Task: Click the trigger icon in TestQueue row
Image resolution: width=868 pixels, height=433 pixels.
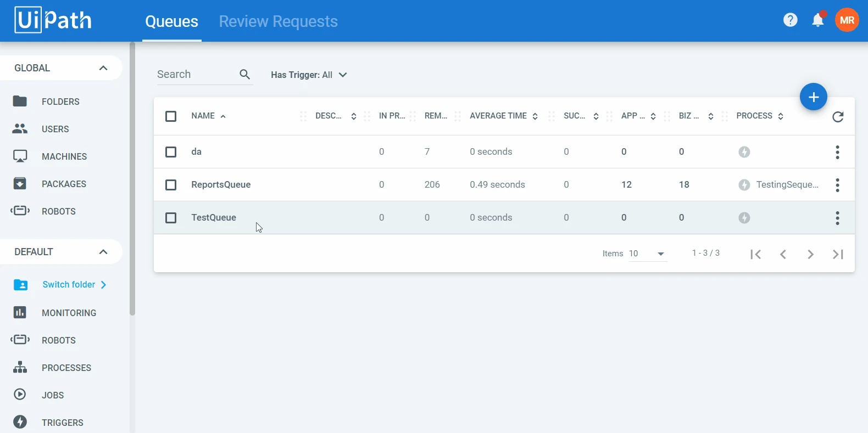Action: click(744, 218)
